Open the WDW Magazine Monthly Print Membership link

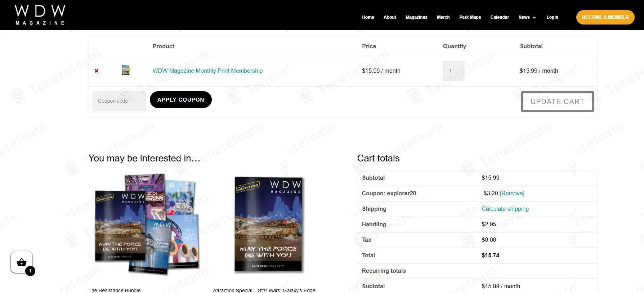[207, 71]
